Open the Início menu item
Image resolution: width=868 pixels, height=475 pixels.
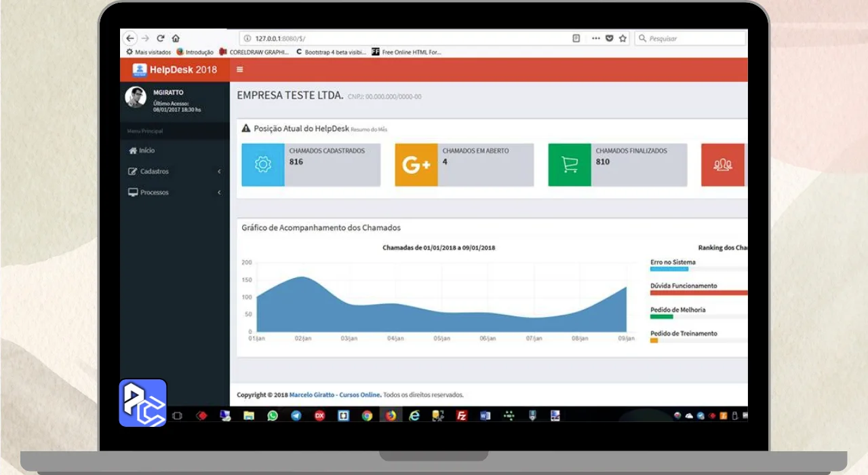[142, 151]
